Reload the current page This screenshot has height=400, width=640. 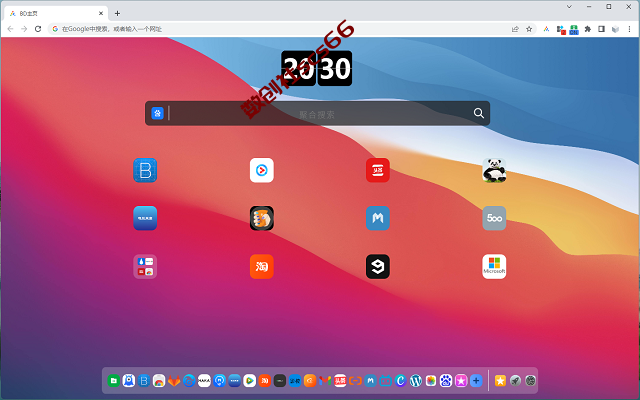(38, 29)
